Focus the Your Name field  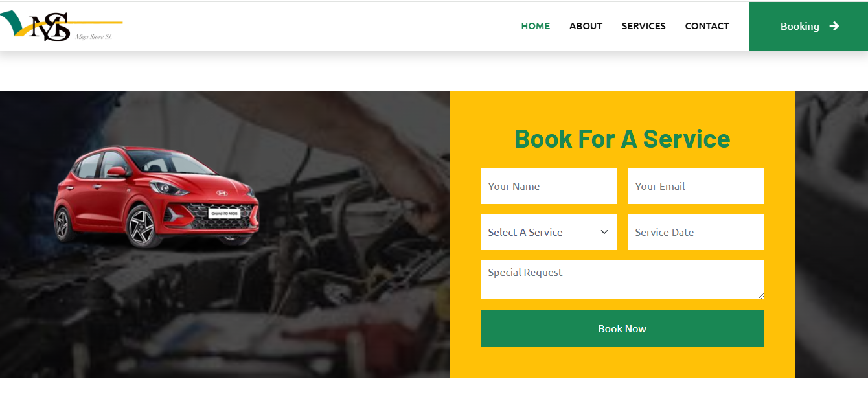pyautogui.click(x=549, y=186)
